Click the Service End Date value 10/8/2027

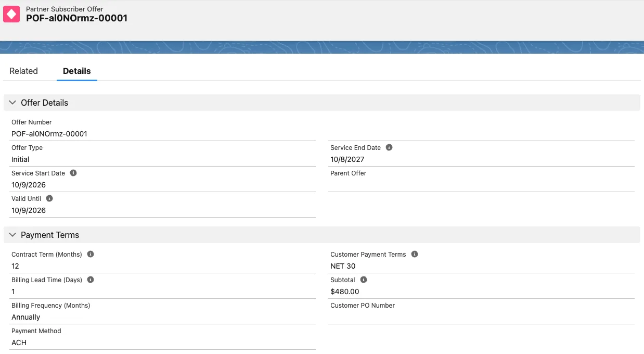(347, 159)
